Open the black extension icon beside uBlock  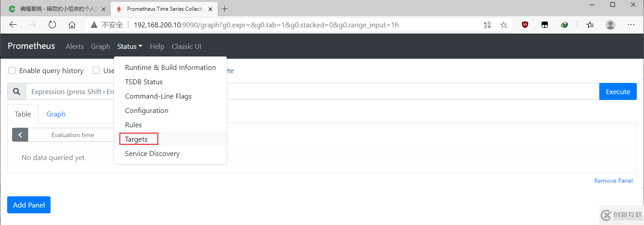tap(545, 25)
